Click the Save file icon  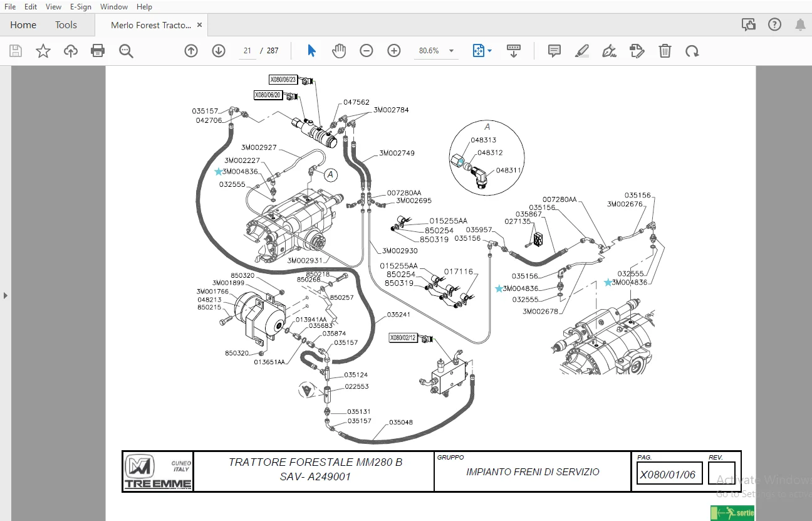[16, 51]
